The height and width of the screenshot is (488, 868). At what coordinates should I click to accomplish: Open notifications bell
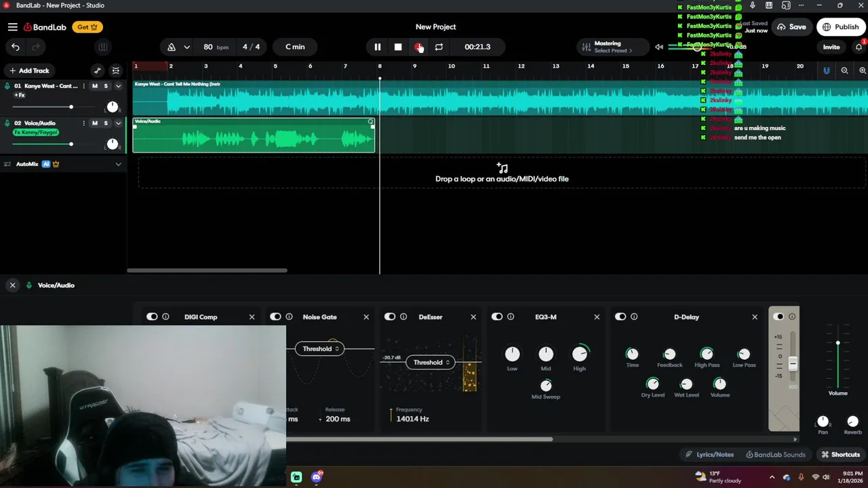pos(859,47)
